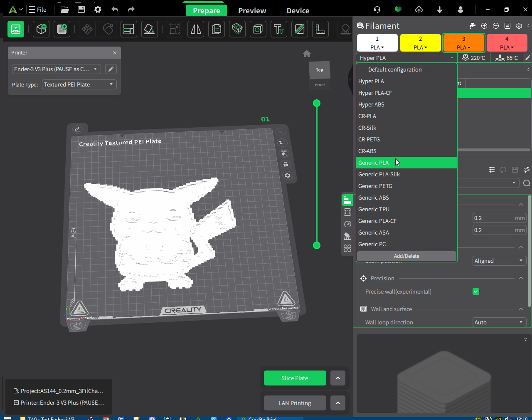The height and width of the screenshot is (420, 532).
Task: Open flushing volumes faucet icon
Action: tap(473, 26)
